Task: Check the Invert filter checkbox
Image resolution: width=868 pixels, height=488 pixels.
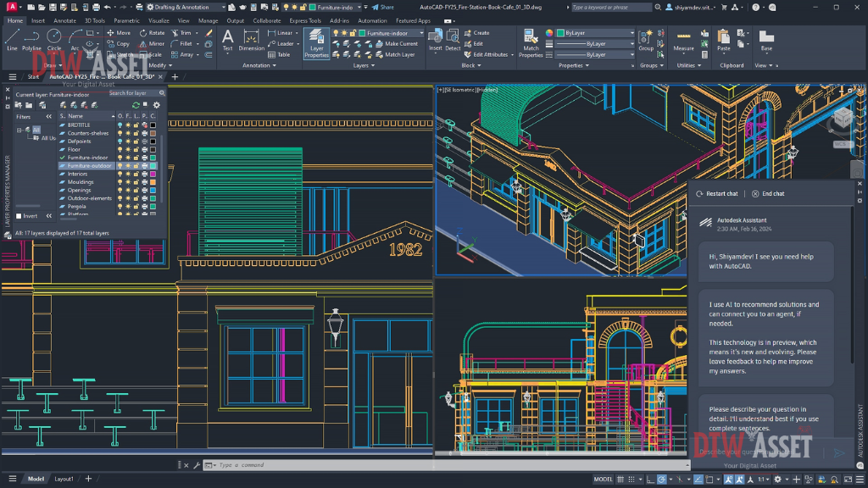Action: (x=19, y=216)
